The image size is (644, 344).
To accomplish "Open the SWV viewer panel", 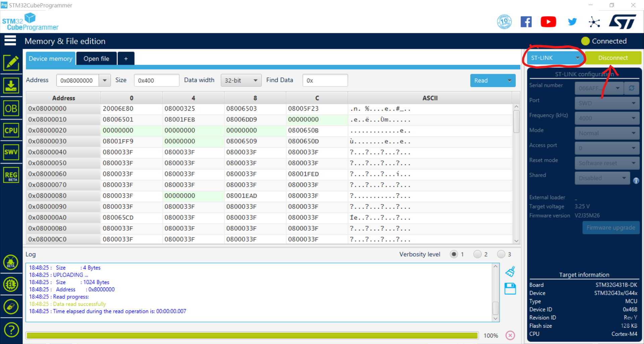I will coord(11,152).
